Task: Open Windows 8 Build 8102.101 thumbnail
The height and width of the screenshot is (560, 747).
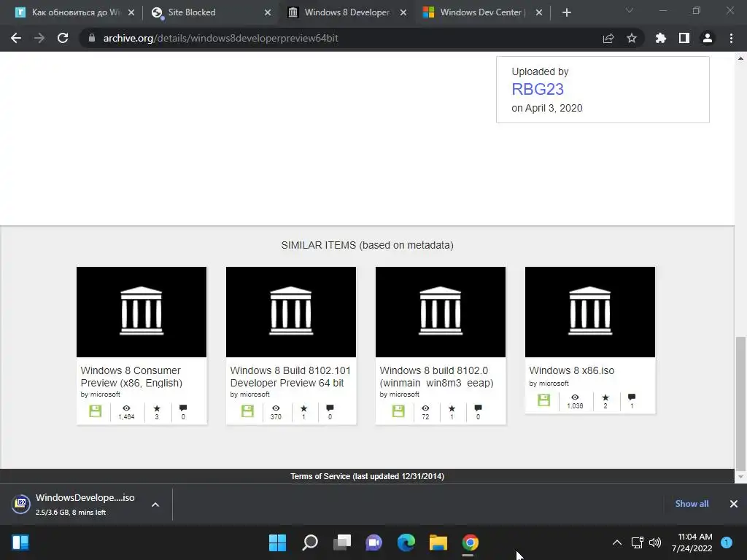Action: pyautogui.click(x=291, y=312)
